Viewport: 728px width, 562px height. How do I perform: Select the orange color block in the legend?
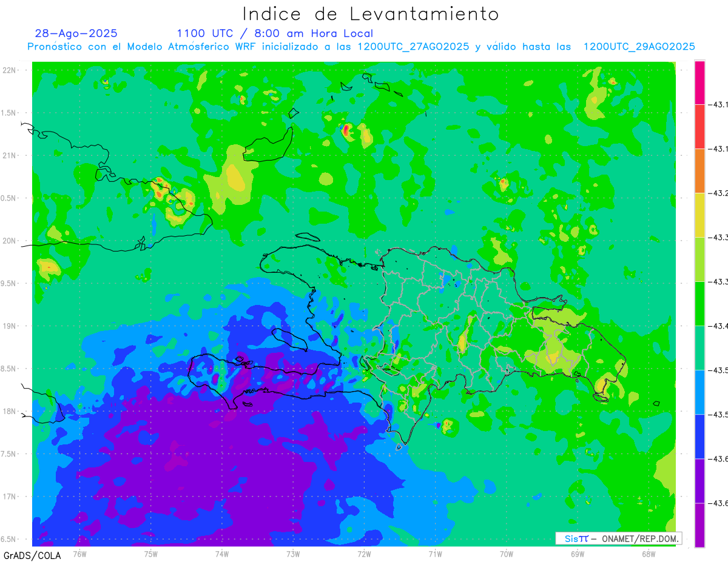coord(699,171)
